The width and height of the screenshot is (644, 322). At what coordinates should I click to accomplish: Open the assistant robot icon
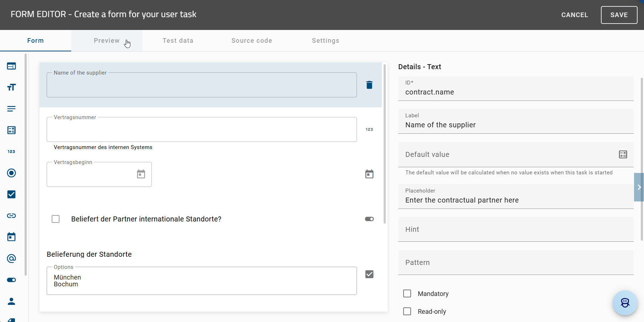click(625, 303)
